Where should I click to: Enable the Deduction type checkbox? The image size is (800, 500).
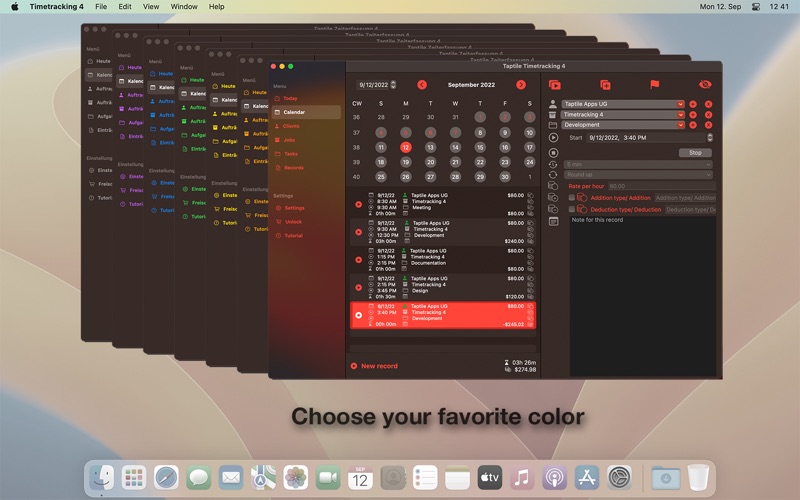pos(571,209)
